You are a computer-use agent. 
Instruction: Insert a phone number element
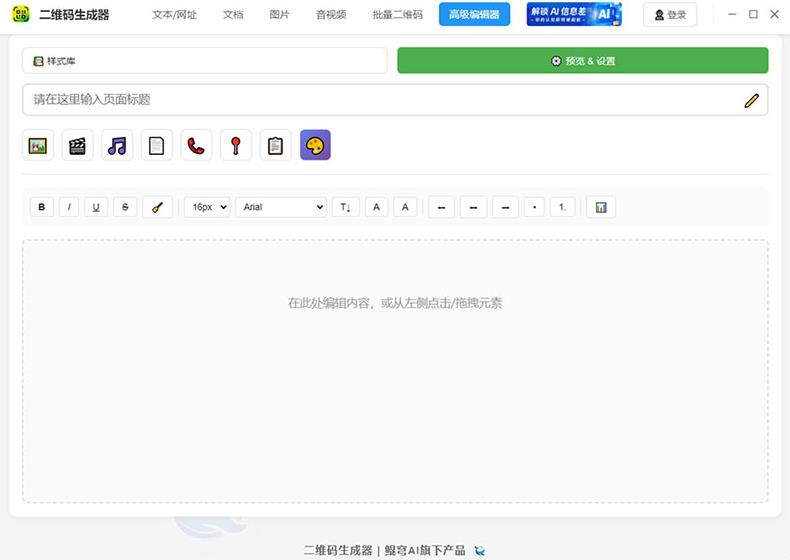point(196,146)
